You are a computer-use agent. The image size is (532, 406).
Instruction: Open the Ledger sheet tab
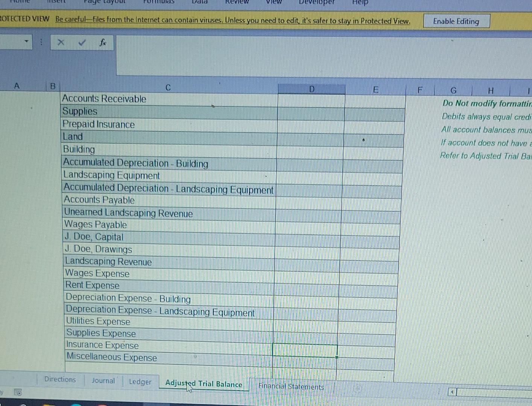(140, 382)
